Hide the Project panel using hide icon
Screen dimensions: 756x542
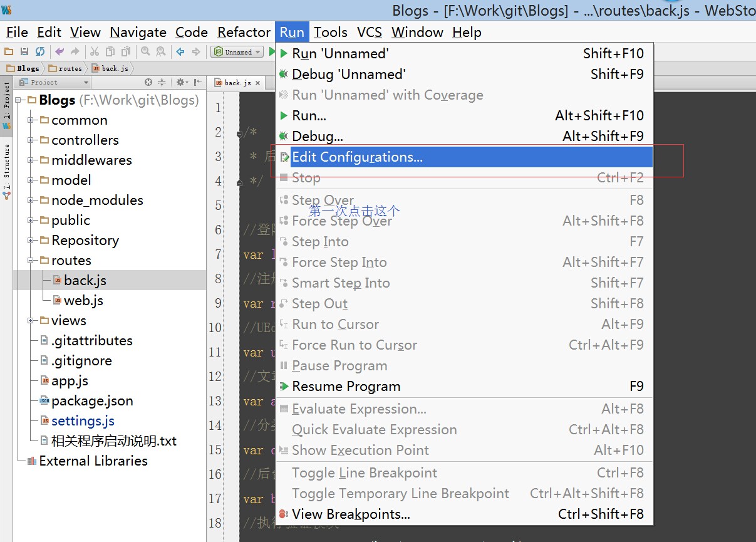tap(197, 82)
